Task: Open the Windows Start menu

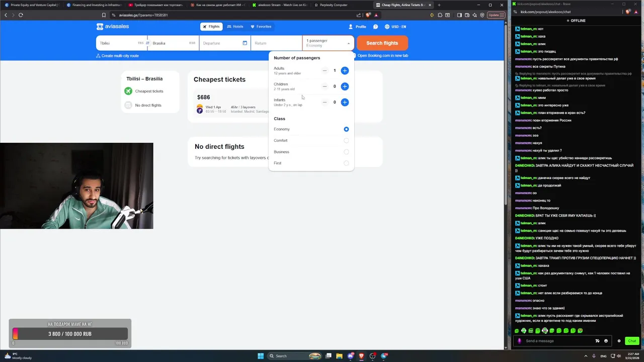Action: (261, 356)
